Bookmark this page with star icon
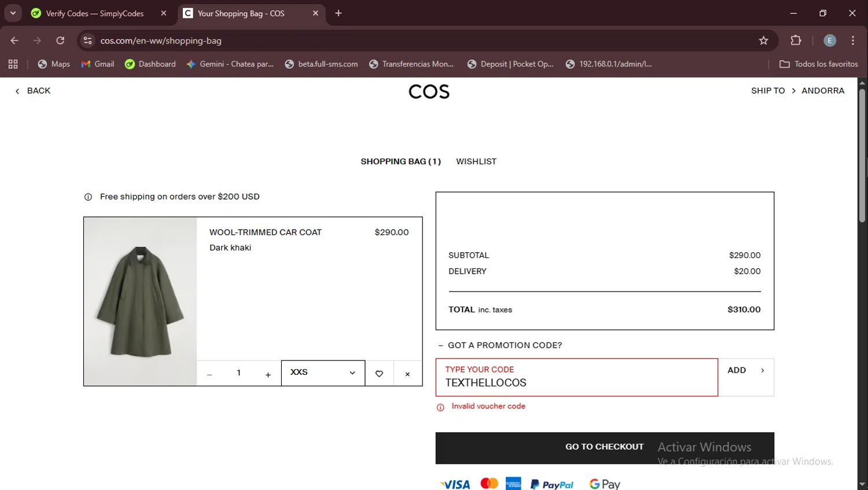The height and width of the screenshot is (490, 868). click(x=763, y=40)
